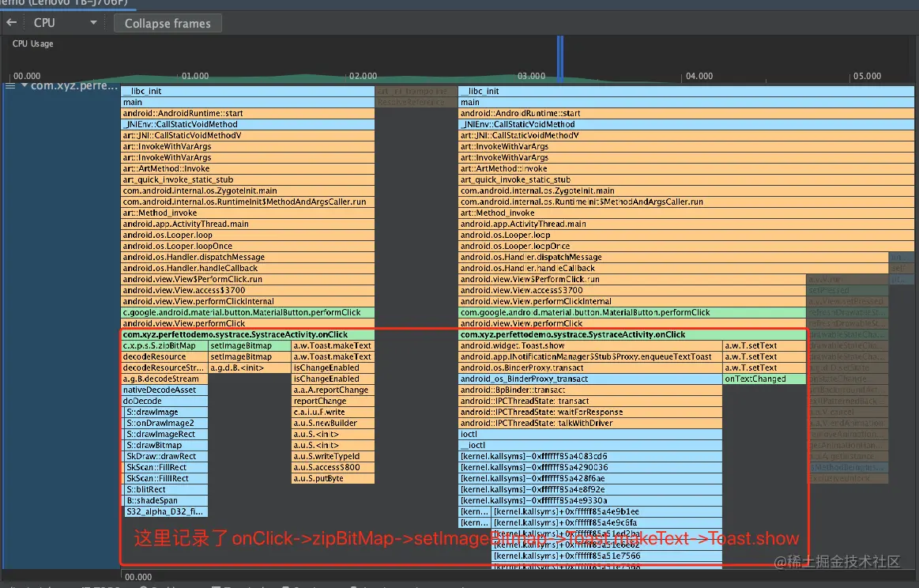Select the android.os.BinderProxy.transact frame
919x588 pixels.
(x=590, y=368)
